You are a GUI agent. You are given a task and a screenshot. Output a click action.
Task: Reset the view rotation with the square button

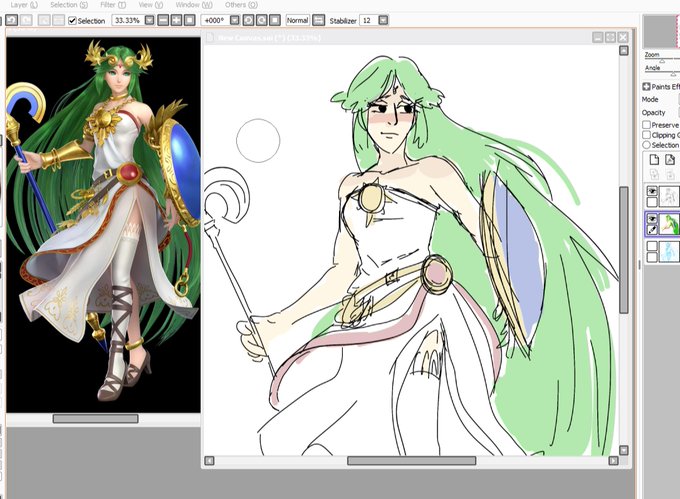(275, 20)
